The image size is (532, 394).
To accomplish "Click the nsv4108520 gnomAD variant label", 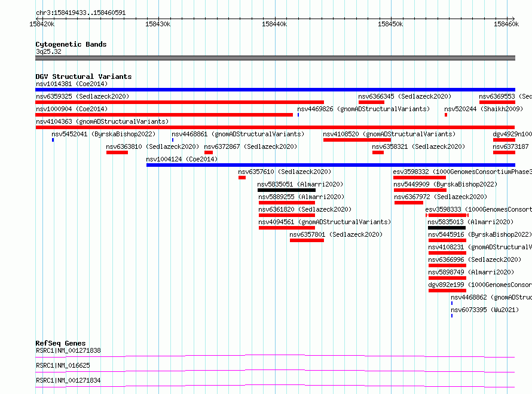I will pyautogui.click(x=389, y=134).
